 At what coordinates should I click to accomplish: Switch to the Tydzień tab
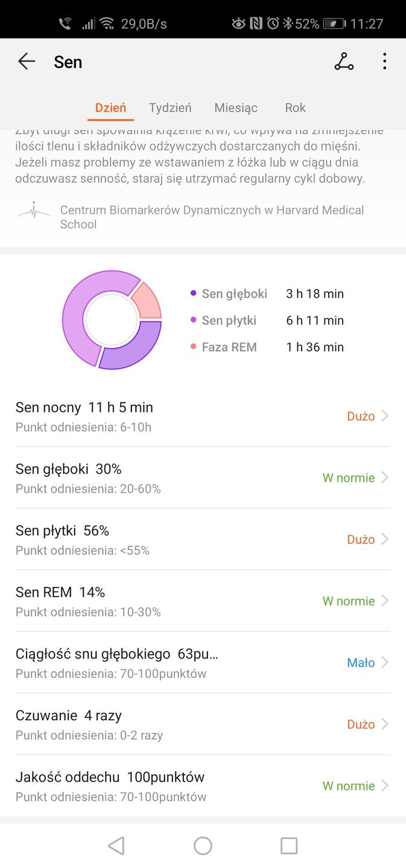point(170,107)
